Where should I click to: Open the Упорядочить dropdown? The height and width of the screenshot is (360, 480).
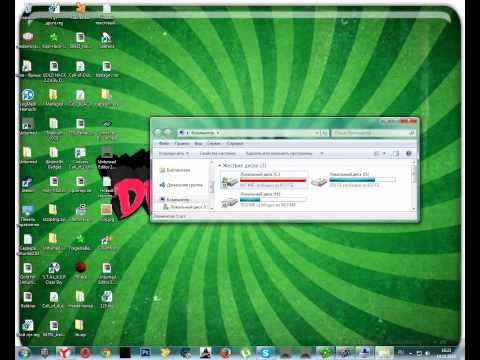(174, 153)
